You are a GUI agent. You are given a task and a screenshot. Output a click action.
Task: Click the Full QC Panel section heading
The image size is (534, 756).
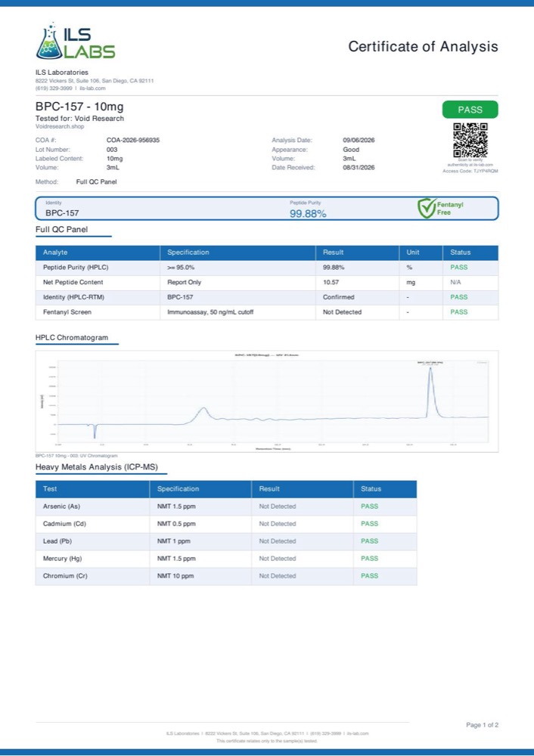coord(62,230)
